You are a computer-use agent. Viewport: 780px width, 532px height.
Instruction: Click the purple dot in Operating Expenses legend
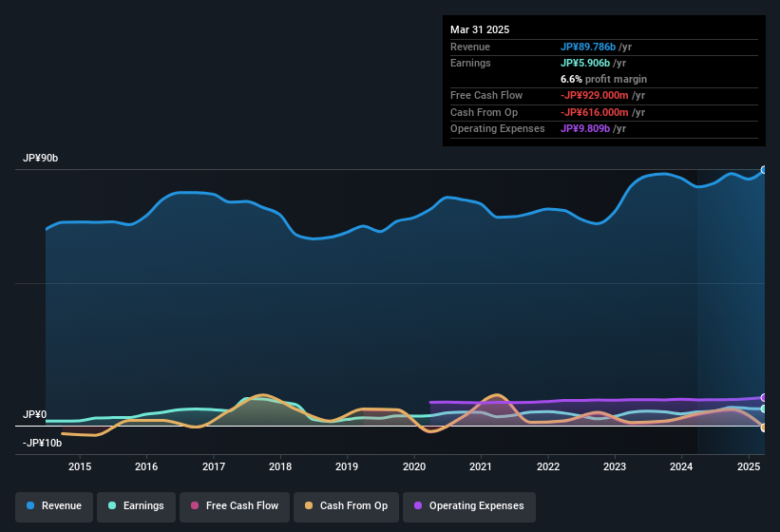(418, 505)
